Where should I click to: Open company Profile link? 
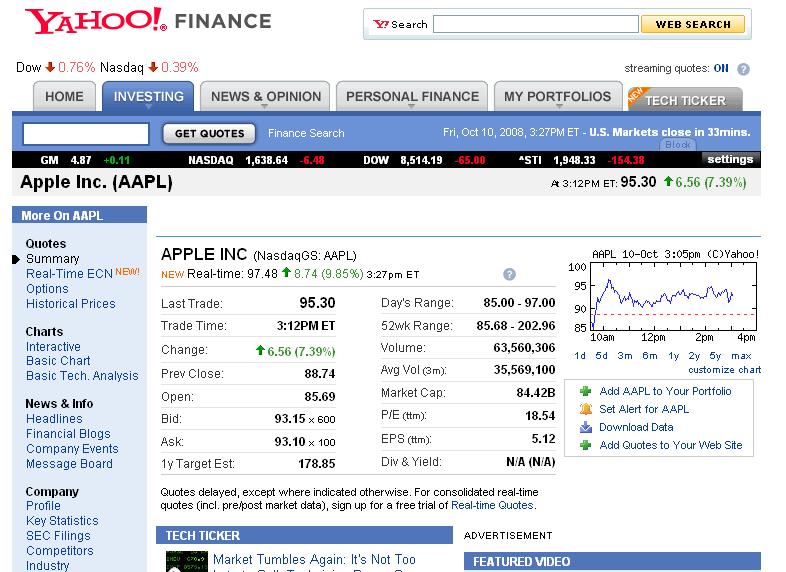pos(43,506)
